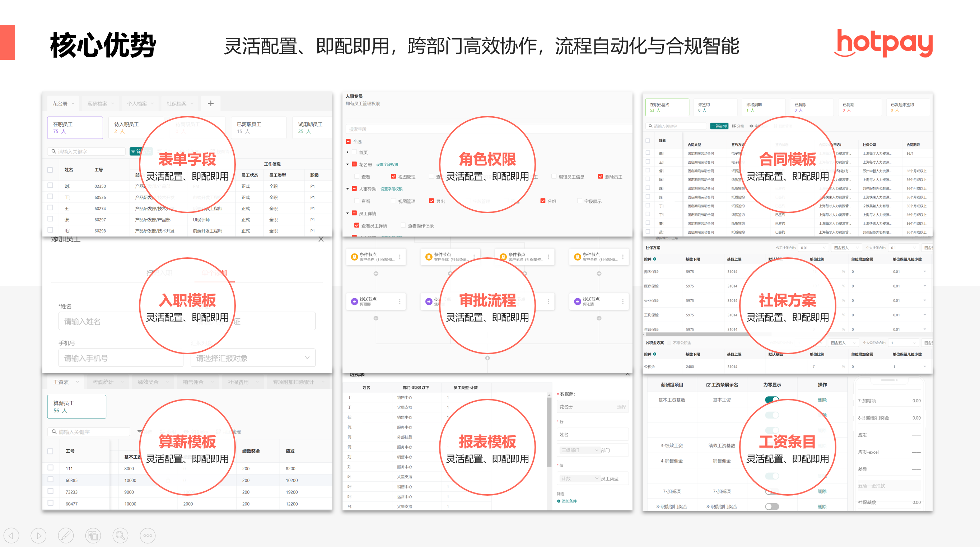This screenshot has height=547, width=980.
Task: Click the 抄送节点 何沁清 purple icon
Action: tap(577, 301)
